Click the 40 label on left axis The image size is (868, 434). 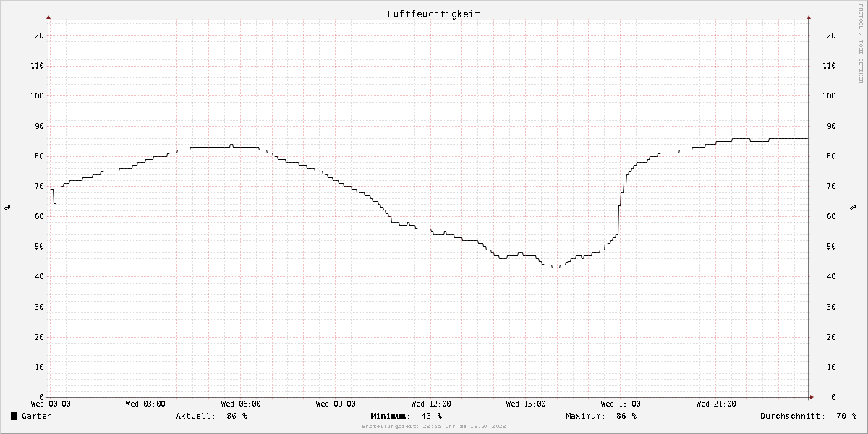39,276
